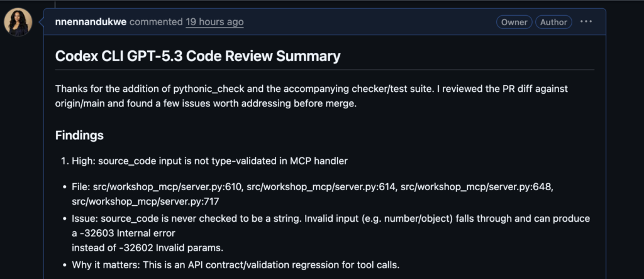Click the "Thanks for the addition" paragraph

point(311,89)
